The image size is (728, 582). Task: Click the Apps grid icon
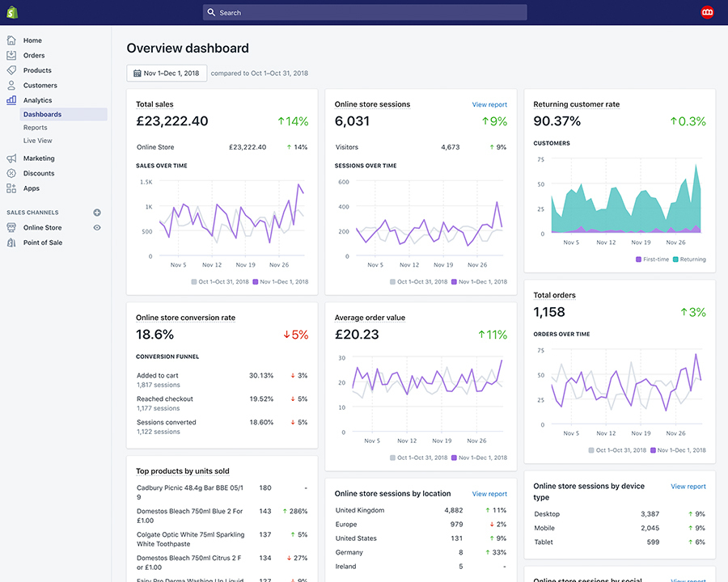coord(11,188)
